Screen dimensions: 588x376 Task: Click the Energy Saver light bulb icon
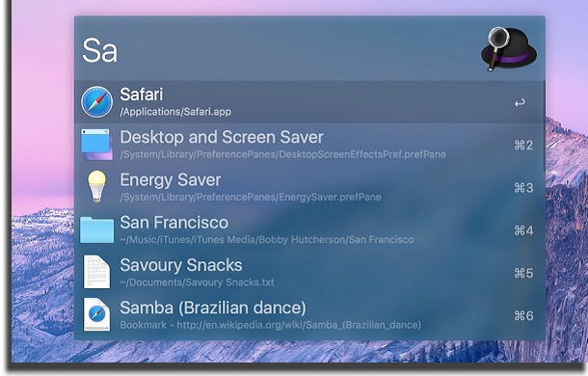coord(96,186)
